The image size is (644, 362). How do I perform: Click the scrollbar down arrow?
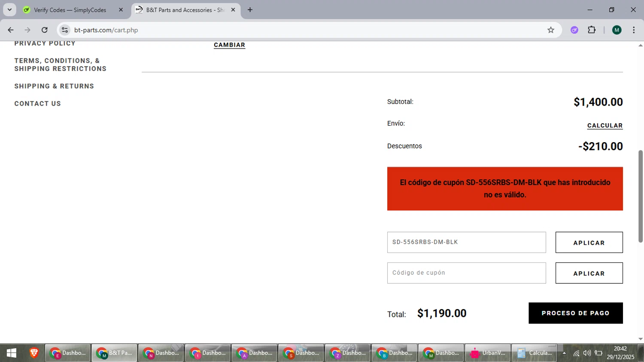(x=641, y=339)
